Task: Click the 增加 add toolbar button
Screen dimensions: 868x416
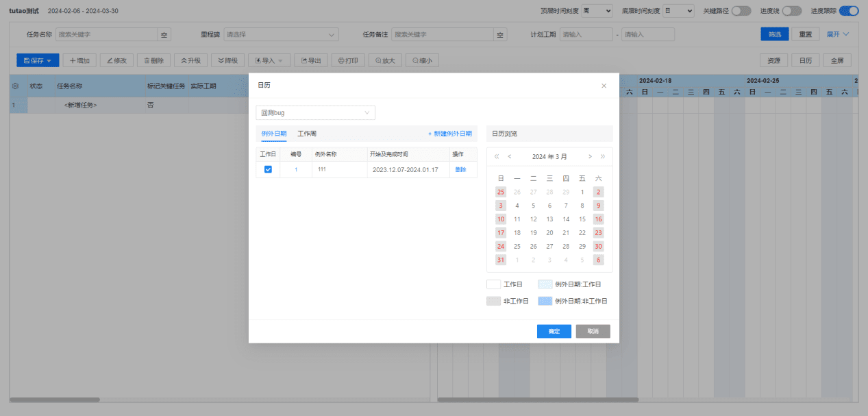Action: pos(79,60)
